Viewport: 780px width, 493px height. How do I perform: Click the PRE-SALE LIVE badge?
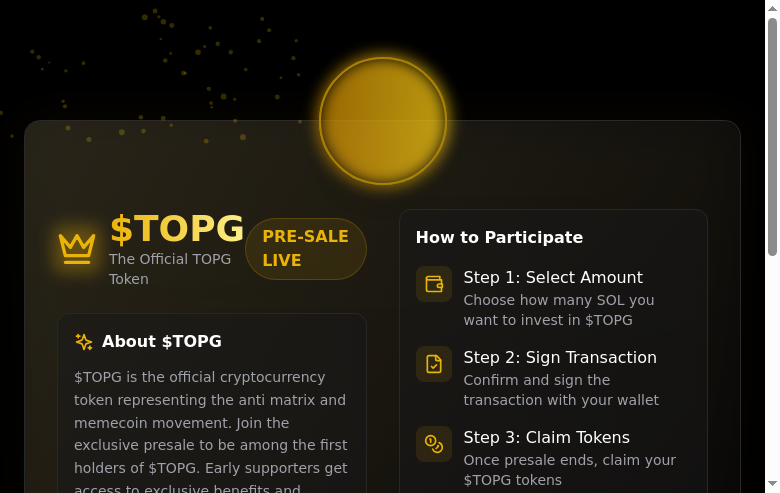point(305,249)
